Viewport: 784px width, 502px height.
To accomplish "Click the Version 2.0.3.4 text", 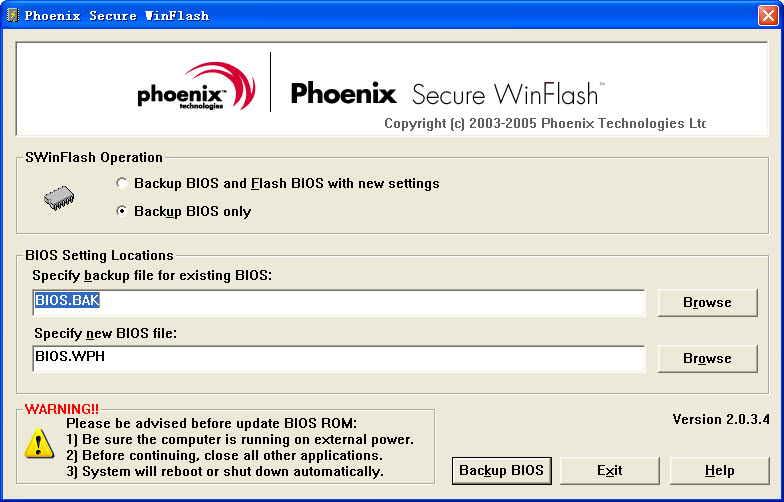I will [x=718, y=419].
